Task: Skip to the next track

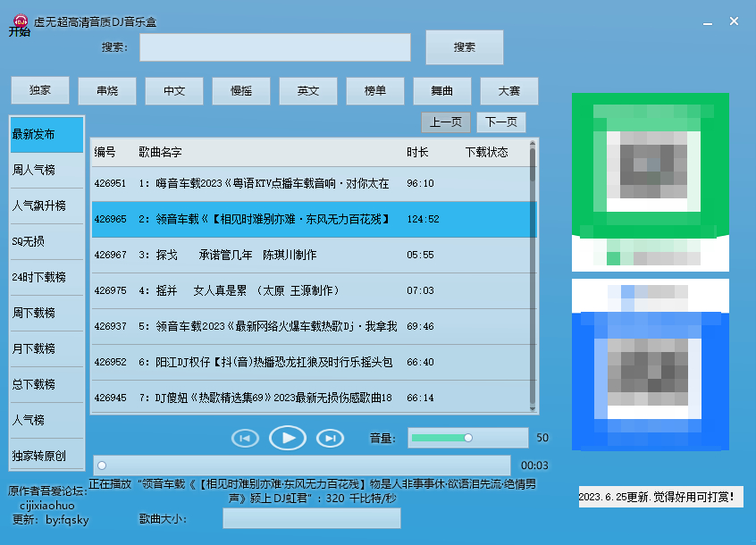Action: point(331,438)
